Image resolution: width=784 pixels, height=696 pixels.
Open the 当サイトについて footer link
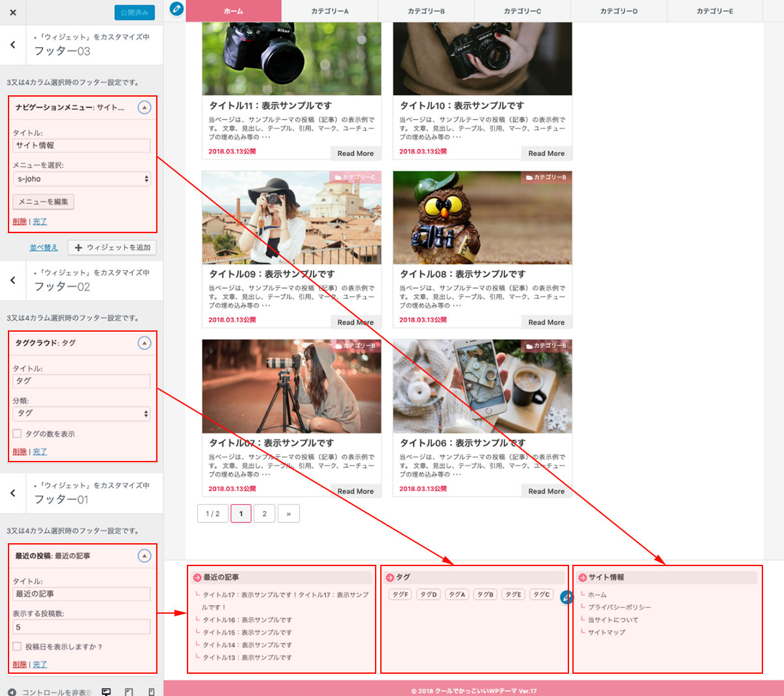click(x=613, y=620)
